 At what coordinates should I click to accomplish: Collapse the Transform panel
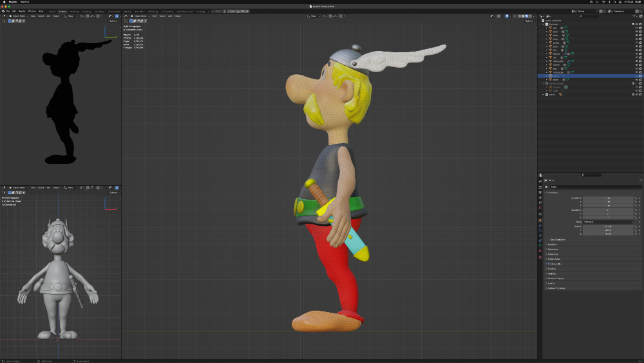pyautogui.click(x=552, y=193)
